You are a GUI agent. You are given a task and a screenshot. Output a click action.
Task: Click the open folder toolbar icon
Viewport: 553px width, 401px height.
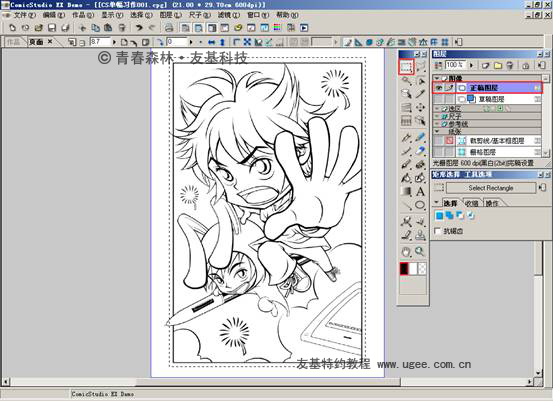[x=39, y=28]
